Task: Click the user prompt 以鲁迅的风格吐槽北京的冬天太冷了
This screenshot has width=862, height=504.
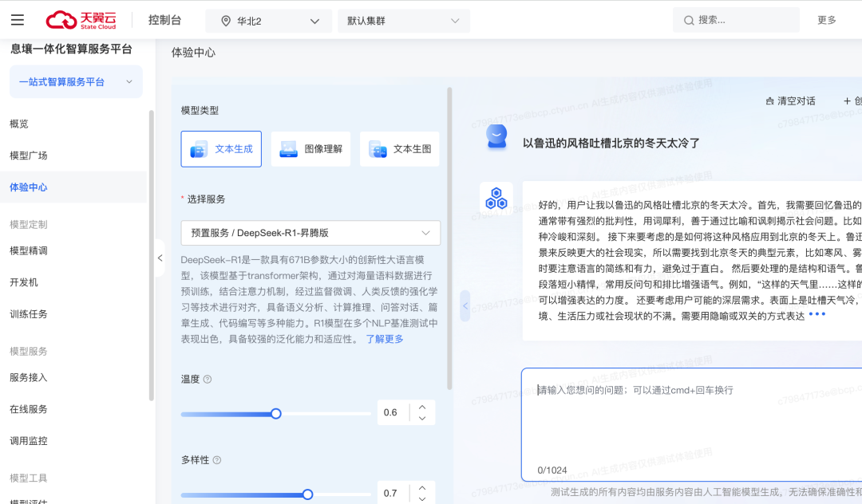Action: (x=611, y=144)
